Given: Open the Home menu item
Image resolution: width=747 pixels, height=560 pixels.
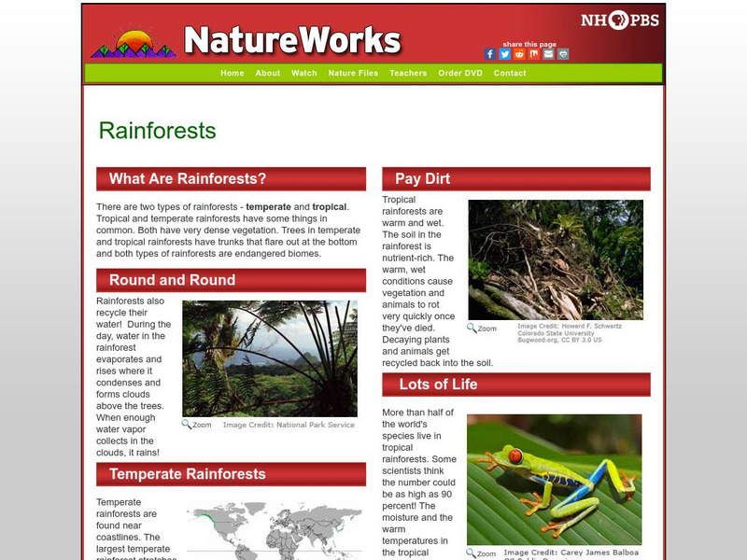Looking at the screenshot, I should tap(232, 73).
